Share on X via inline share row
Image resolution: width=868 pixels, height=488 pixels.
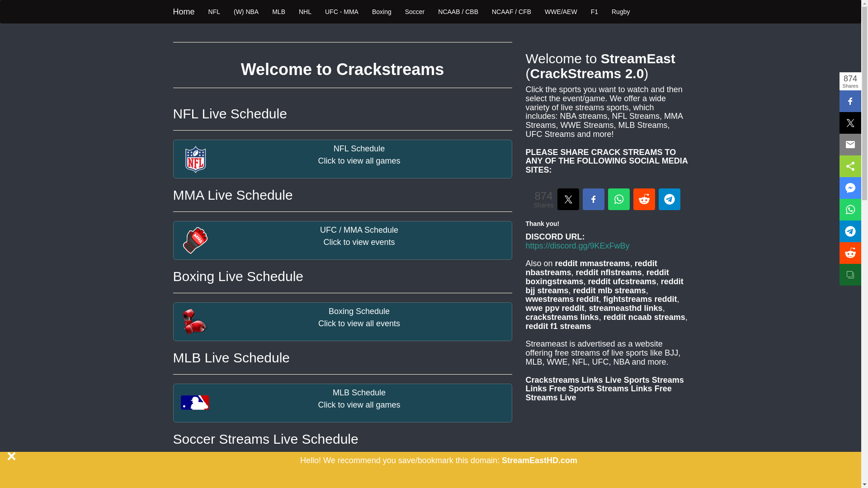(568, 199)
